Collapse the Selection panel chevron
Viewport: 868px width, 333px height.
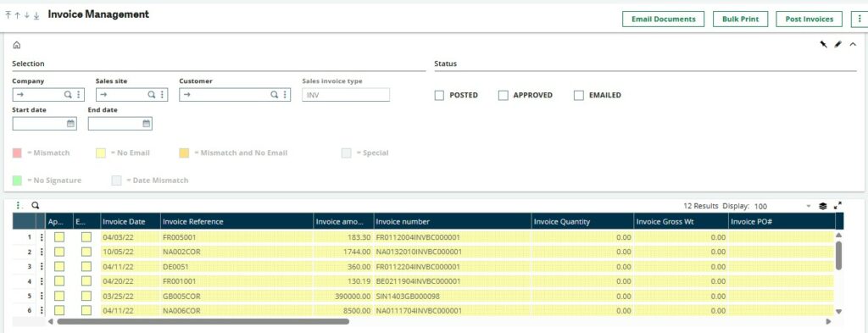coord(853,45)
